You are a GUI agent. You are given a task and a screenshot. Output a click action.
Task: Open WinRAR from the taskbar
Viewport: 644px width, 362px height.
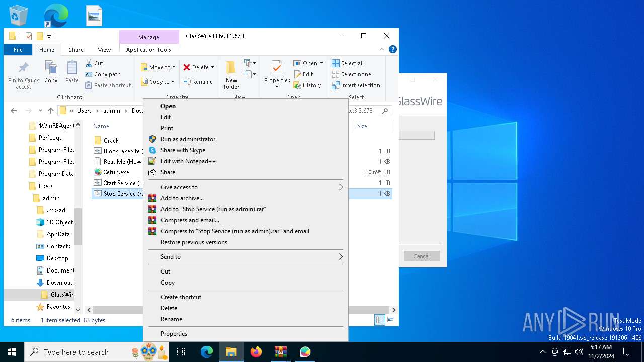[281, 352]
